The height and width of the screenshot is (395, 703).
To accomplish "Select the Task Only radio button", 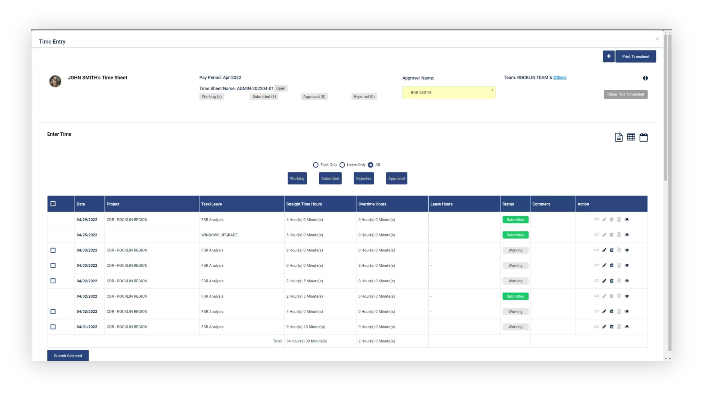I will [316, 165].
